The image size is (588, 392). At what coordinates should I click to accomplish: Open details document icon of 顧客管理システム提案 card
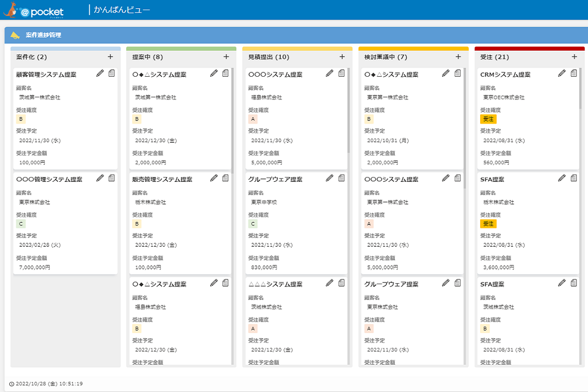[x=112, y=73]
